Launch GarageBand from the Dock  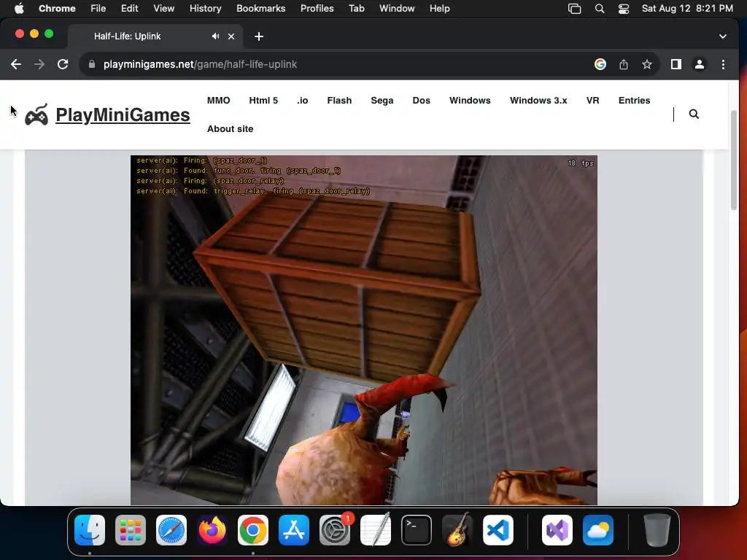coord(457,530)
